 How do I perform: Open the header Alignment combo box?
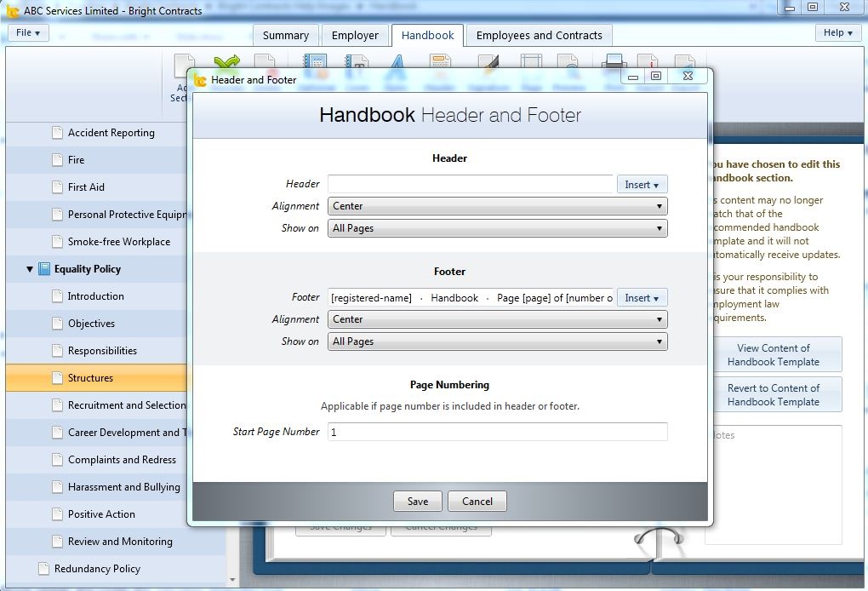pos(497,206)
